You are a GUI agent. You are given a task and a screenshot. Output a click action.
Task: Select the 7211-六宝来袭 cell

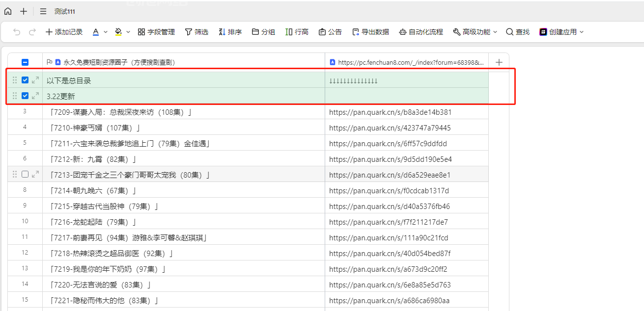pos(184,143)
